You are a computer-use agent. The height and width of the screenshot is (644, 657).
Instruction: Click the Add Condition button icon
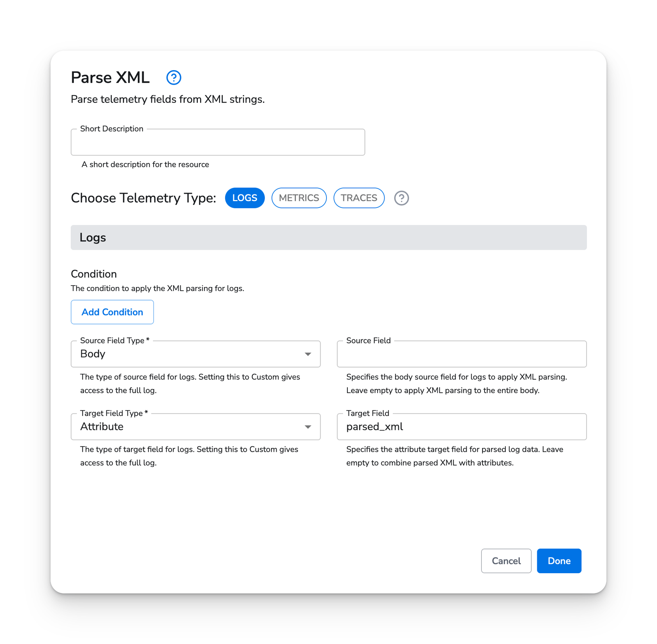tap(112, 311)
